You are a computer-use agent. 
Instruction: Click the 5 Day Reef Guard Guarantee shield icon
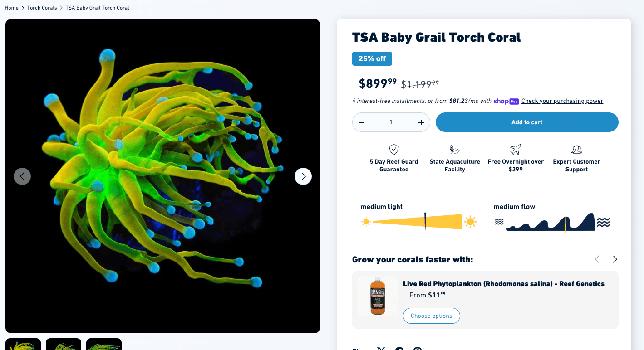pyautogui.click(x=393, y=149)
